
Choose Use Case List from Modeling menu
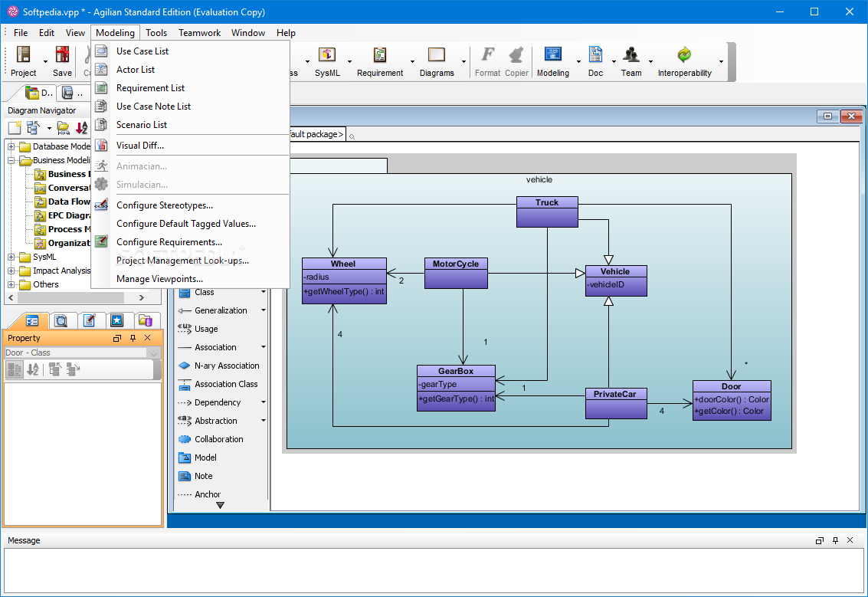(191, 51)
